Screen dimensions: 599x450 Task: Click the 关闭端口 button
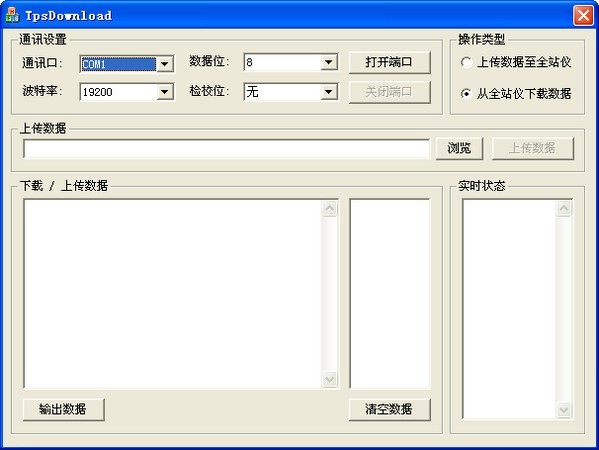(x=389, y=92)
